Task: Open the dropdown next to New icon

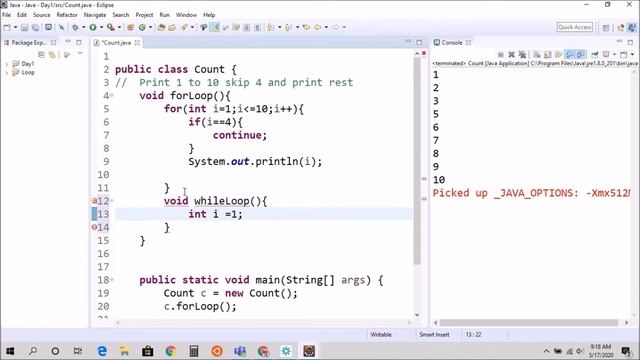Action: 16,27
